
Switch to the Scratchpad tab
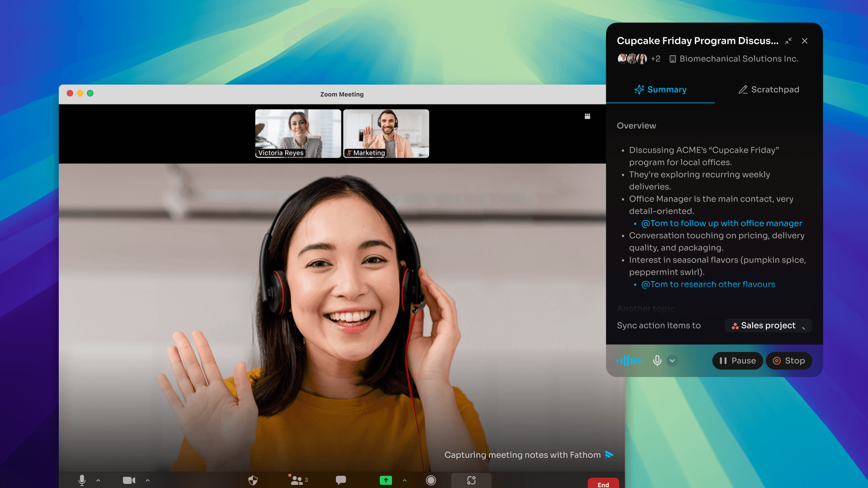769,89
